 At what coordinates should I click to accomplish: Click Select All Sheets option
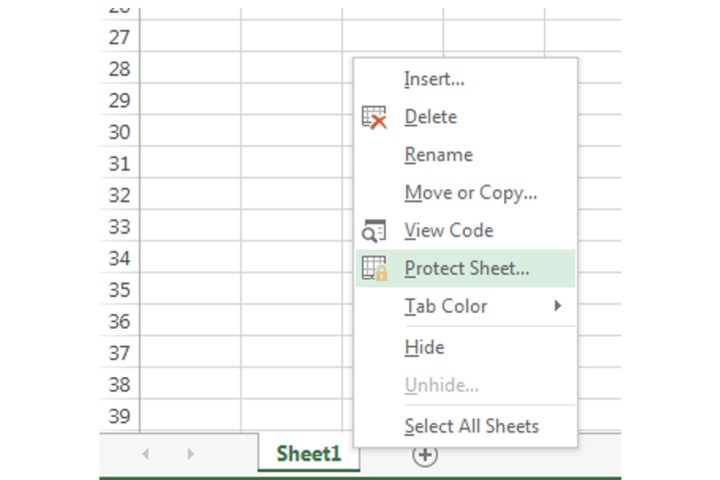[471, 426]
